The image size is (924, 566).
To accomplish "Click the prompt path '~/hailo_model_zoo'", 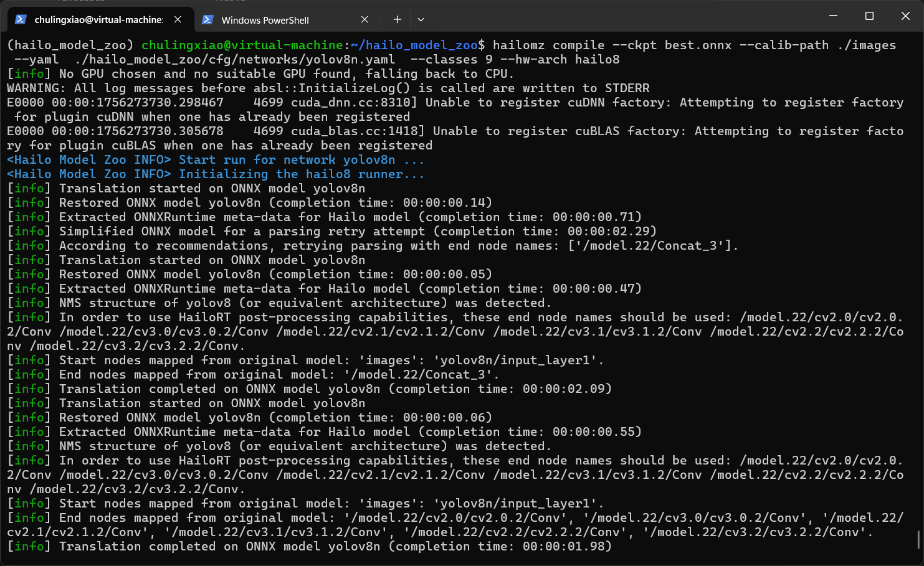I will [x=414, y=45].
